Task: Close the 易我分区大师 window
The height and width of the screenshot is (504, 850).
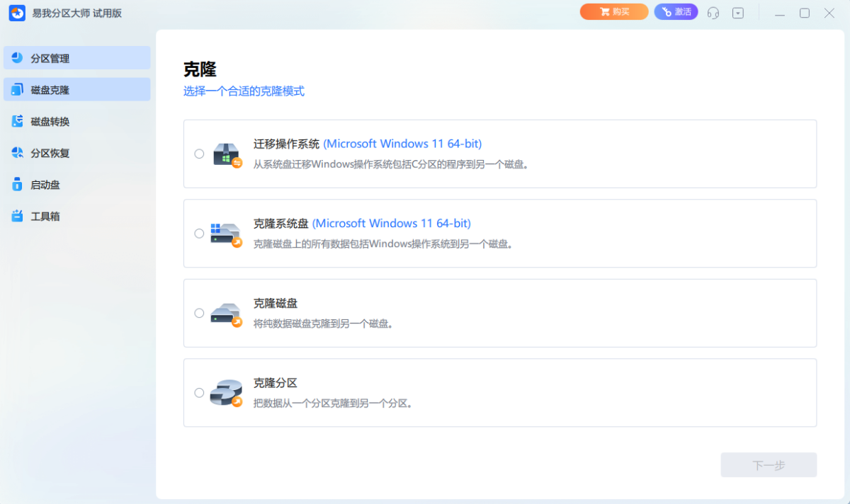Action: 829,13
